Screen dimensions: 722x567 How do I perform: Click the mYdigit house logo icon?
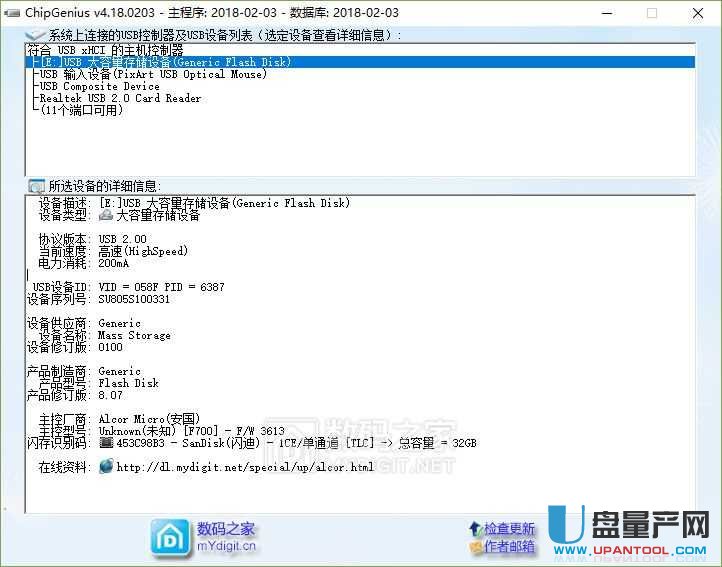[x=168, y=537]
